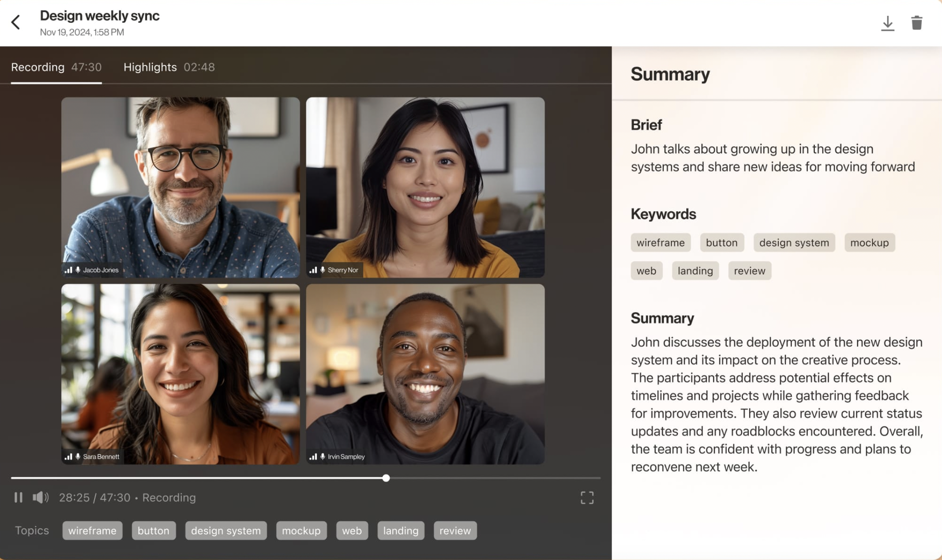Click Jacob Jones microphone icon

coord(78,270)
